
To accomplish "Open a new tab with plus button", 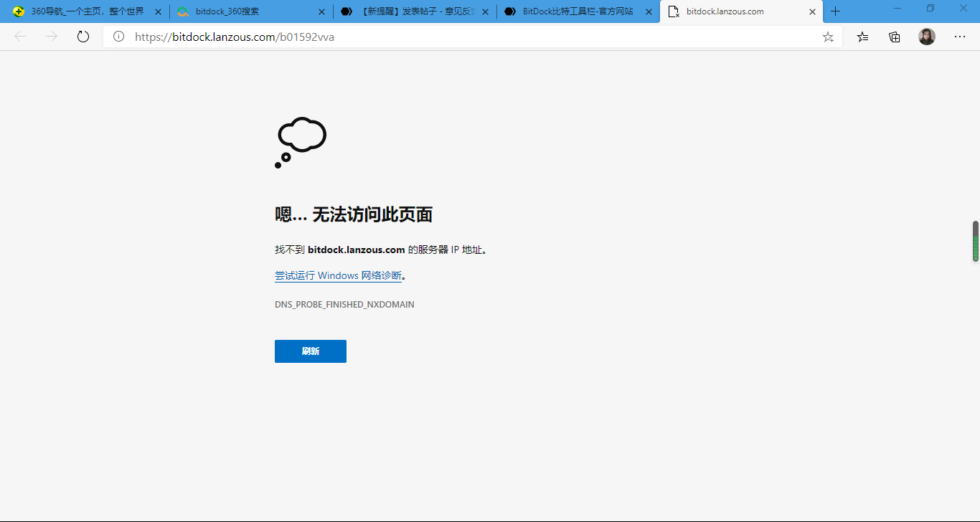I will coord(835,11).
